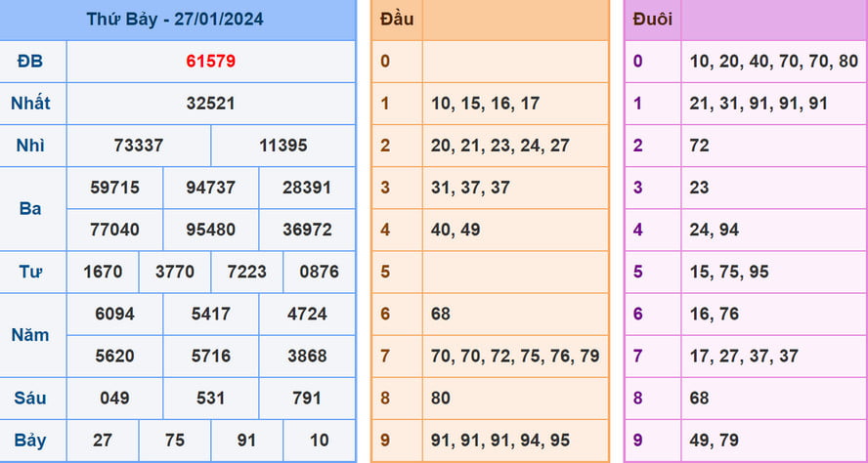
Task: Select fourth prize number 7223
Action: pyautogui.click(x=246, y=272)
